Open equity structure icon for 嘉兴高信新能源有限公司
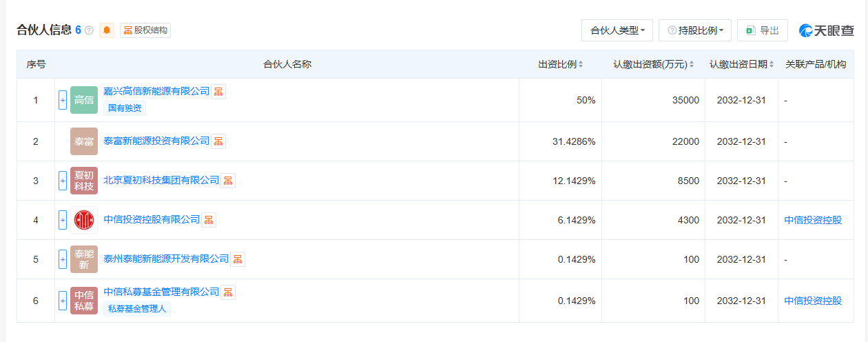Screen dimensions: 868x342 pos(218,92)
